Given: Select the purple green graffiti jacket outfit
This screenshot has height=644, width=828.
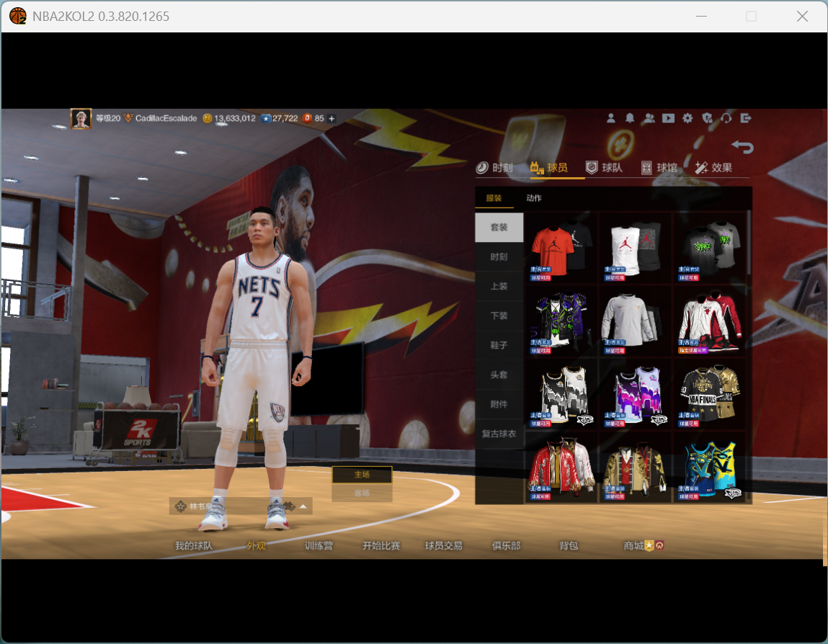Looking at the screenshot, I should (562, 321).
